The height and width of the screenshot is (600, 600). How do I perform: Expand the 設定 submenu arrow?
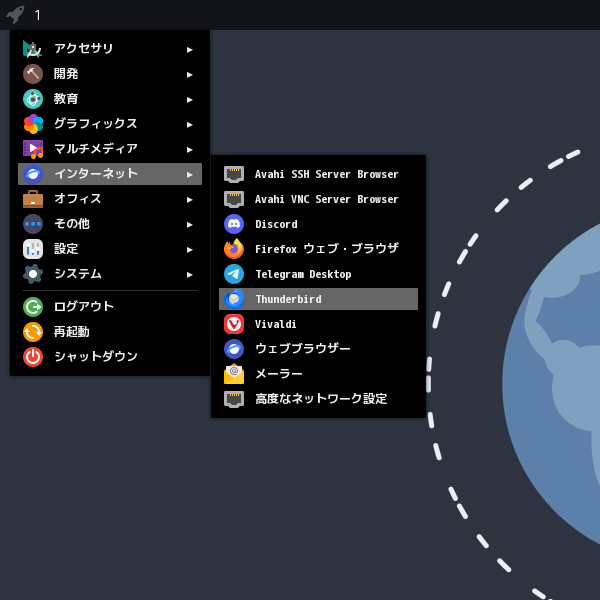click(189, 249)
